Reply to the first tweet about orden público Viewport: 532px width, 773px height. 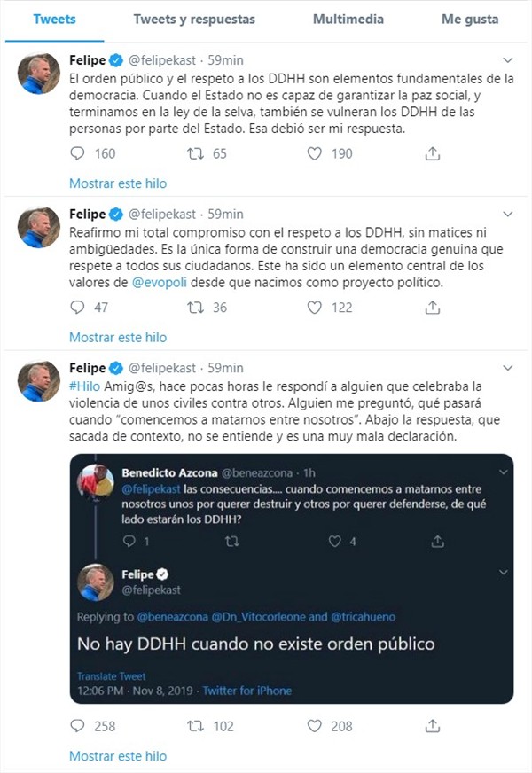77,153
